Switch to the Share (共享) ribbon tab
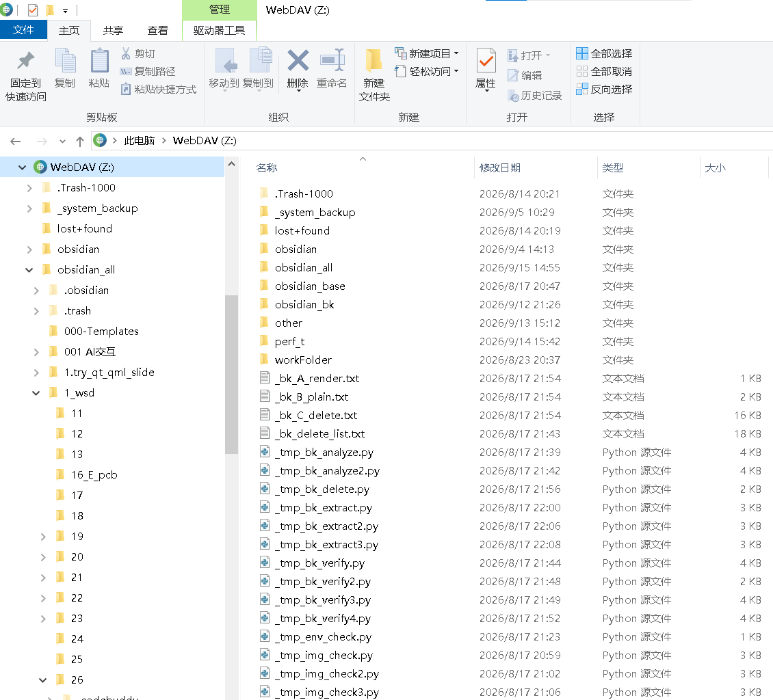 [x=113, y=31]
